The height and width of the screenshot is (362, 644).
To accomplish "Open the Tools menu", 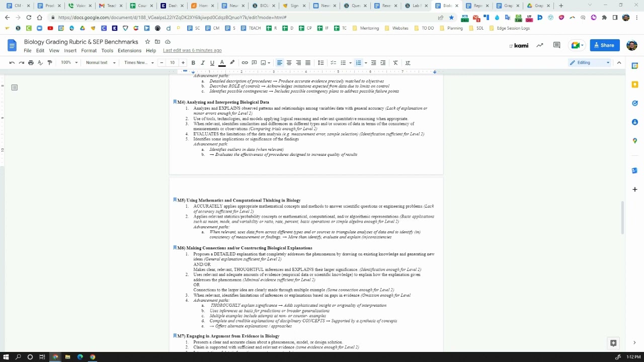I will coord(107,51).
